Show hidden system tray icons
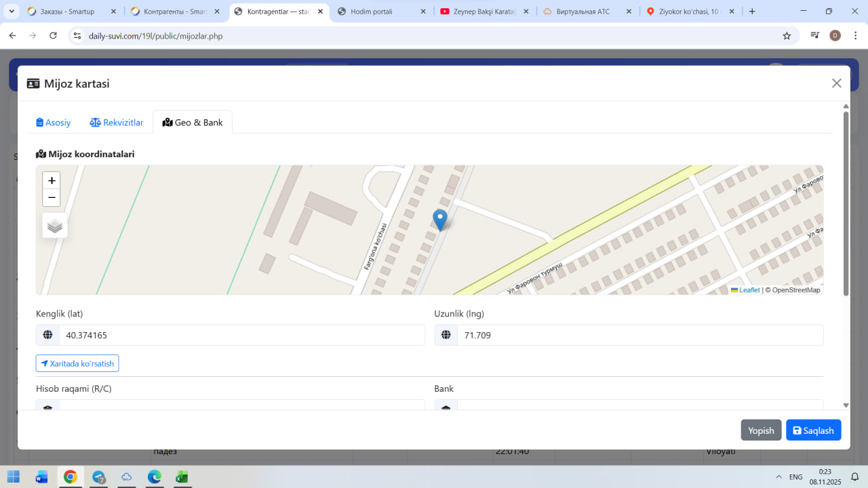Screen dimensions: 868x488 pyautogui.click(x=778, y=477)
